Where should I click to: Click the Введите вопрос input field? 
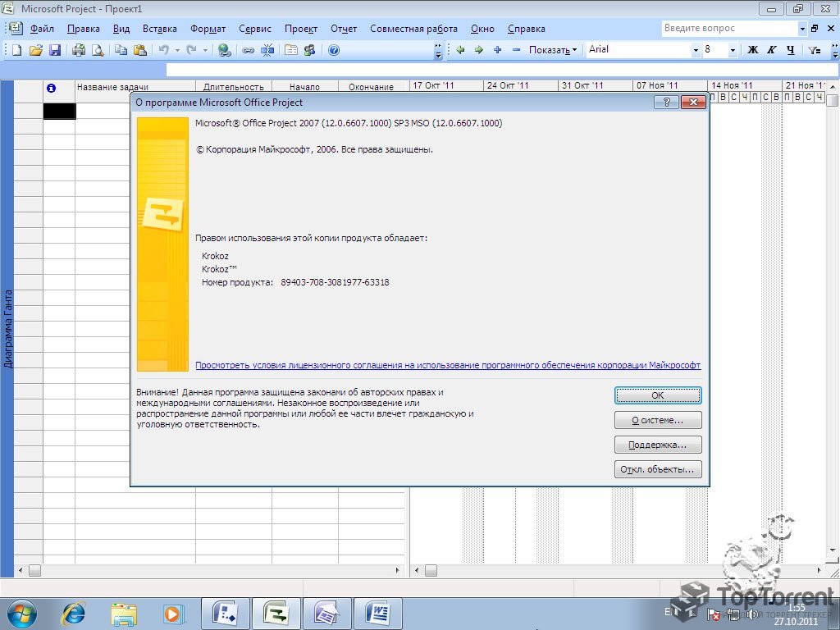729,29
